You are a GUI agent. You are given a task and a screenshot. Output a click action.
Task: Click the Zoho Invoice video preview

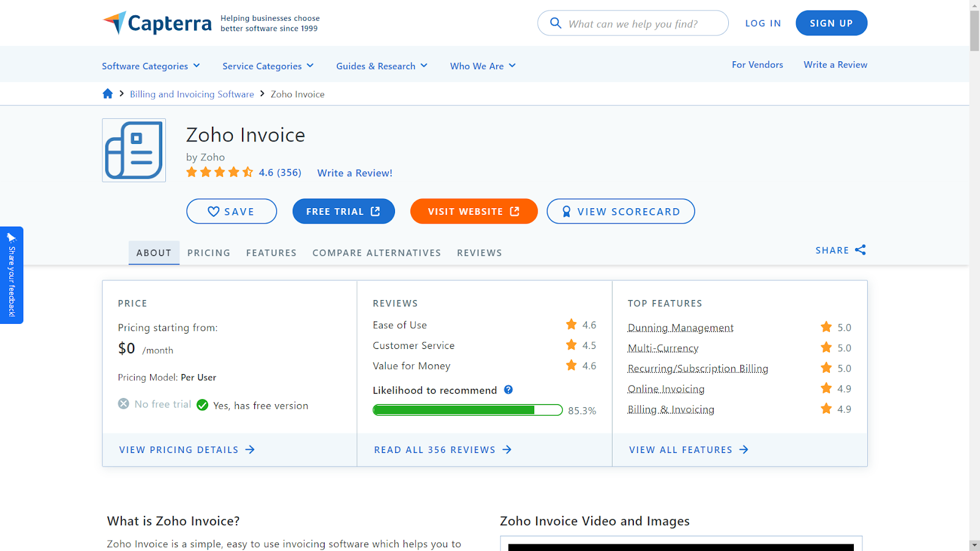tap(681, 544)
